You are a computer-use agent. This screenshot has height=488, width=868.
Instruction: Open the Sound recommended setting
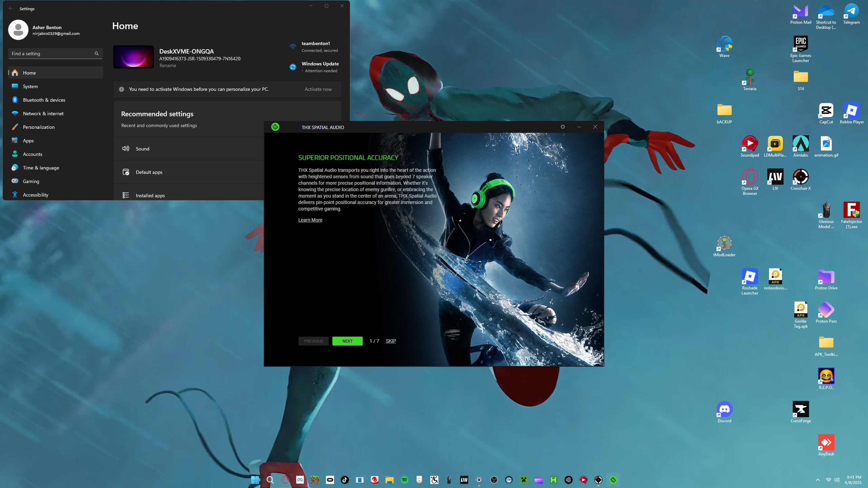tap(142, 149)
